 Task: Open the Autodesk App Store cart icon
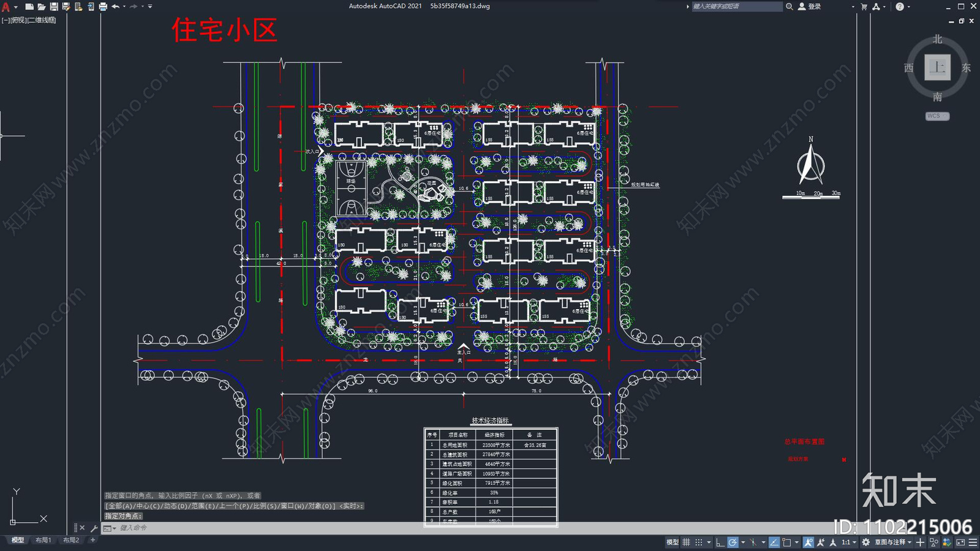click(864, 7)
